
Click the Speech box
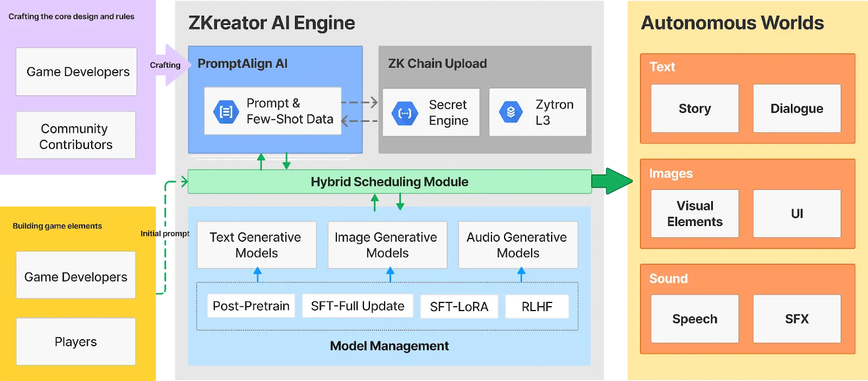(x=694, y=319)
